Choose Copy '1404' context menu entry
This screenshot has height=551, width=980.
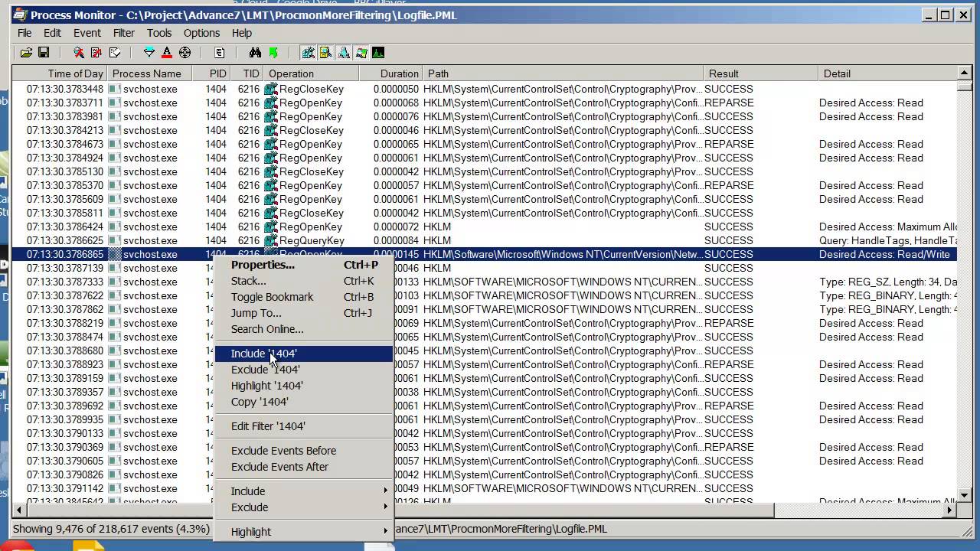pyautogui.click(x=303, y=402)
